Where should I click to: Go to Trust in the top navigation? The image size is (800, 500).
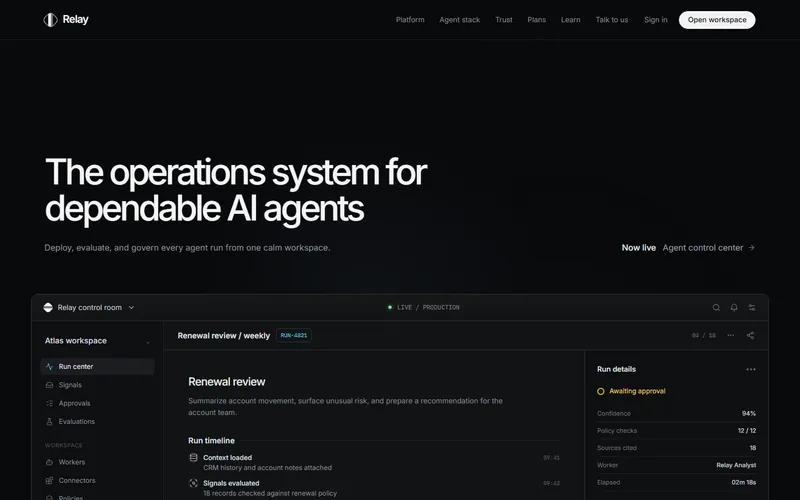click(x=504, y=20)
